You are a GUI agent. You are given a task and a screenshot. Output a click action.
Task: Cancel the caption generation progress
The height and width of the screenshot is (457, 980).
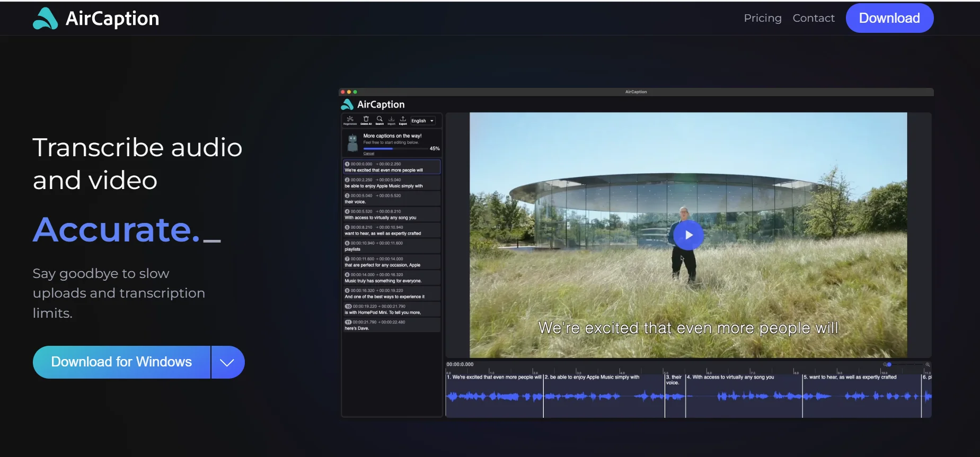(368, 154)
